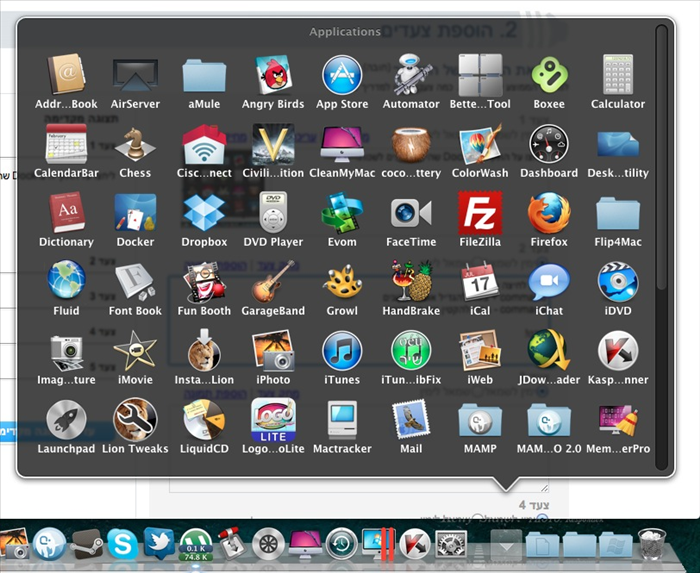Open Boxee media app
700x573 pixels.
[x=549, y=75]
